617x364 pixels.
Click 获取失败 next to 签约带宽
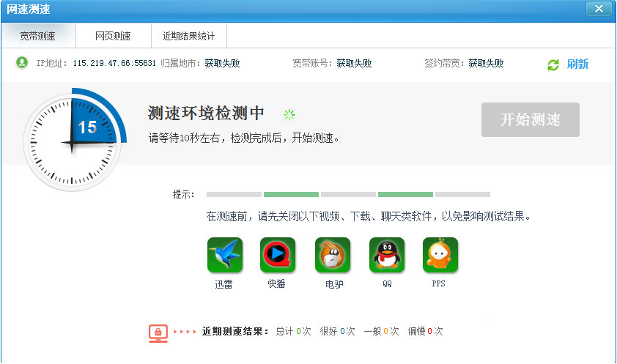pos(486,63)
